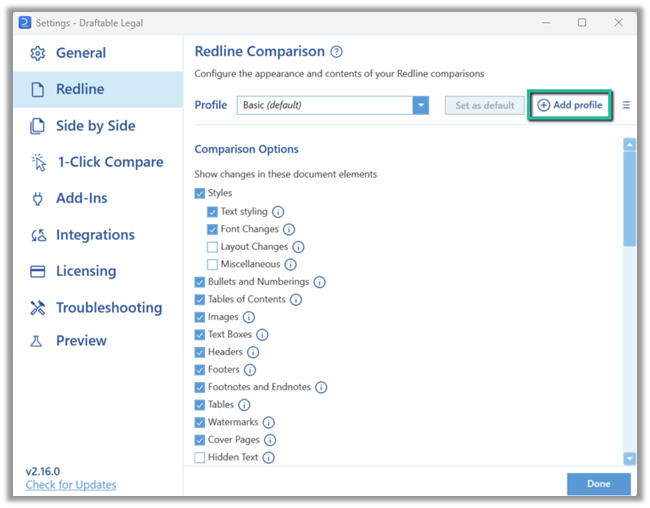Click info icon next to Text Boxes
Viewport: 650px width, 508px height.
tap(262, 335)
